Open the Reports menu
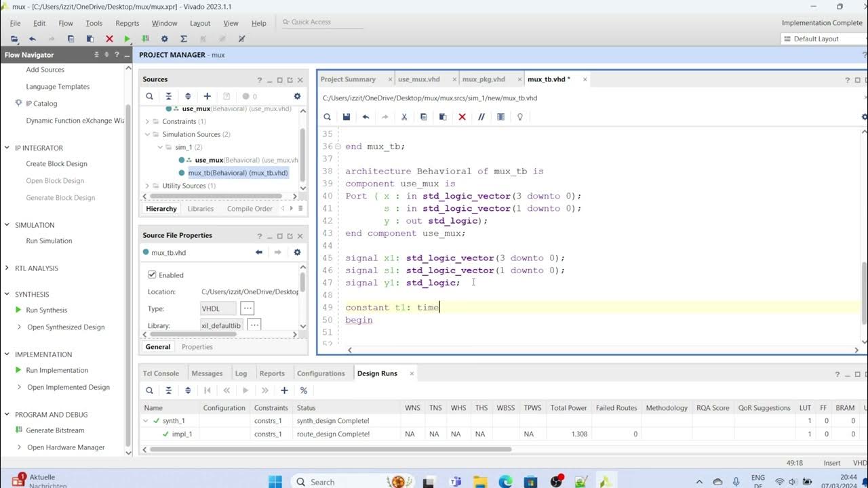The image size is (868, 488). pos(127,23)
